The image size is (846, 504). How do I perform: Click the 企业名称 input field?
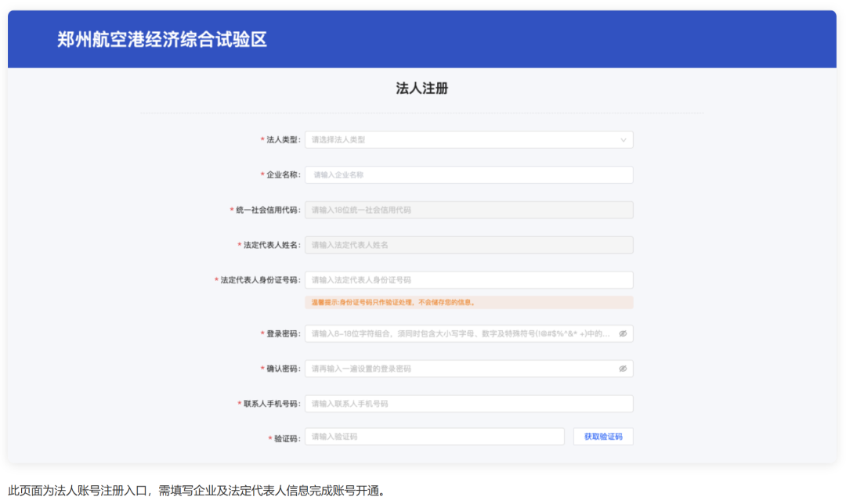(x=469, y=175)
